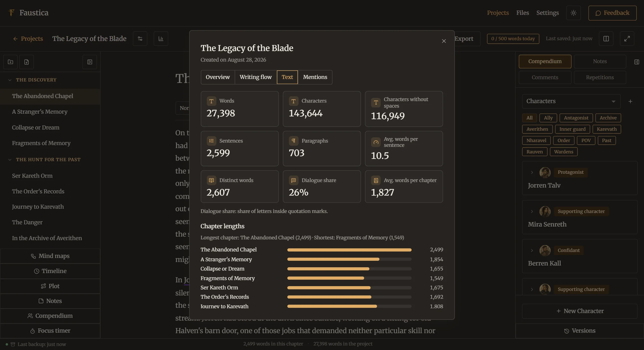Select the Text tab

[287, 77]
